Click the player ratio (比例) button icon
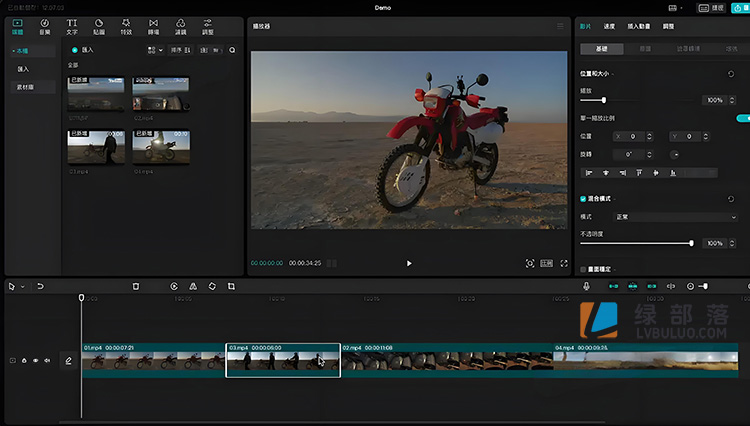Screen dimensions: 750x426 (x=547, y=263)
